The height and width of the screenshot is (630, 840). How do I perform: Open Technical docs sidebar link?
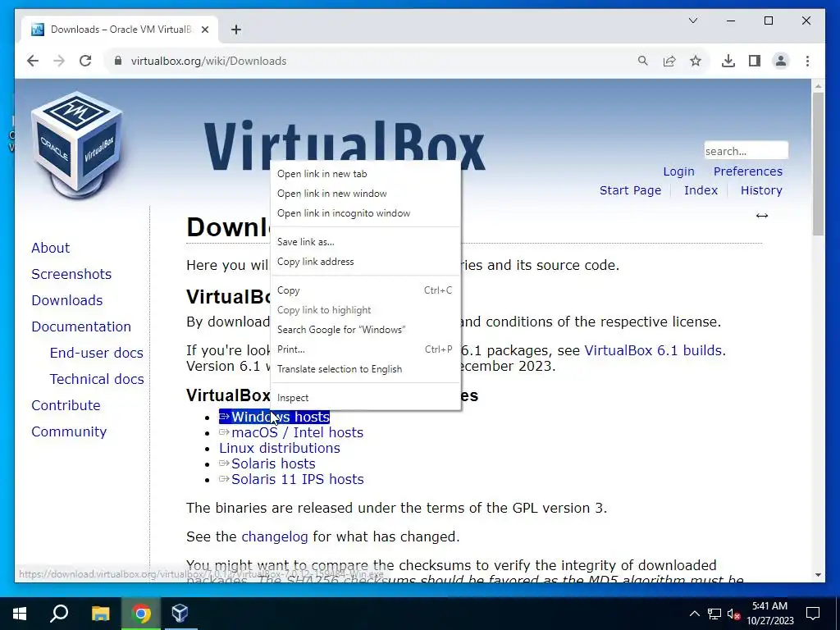pos(97,379)
